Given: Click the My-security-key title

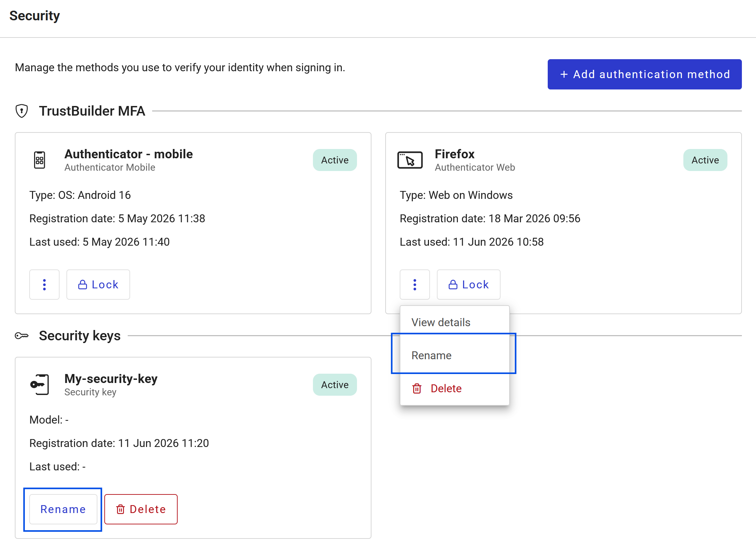Looking at the screenshot, I should [111, 378].
